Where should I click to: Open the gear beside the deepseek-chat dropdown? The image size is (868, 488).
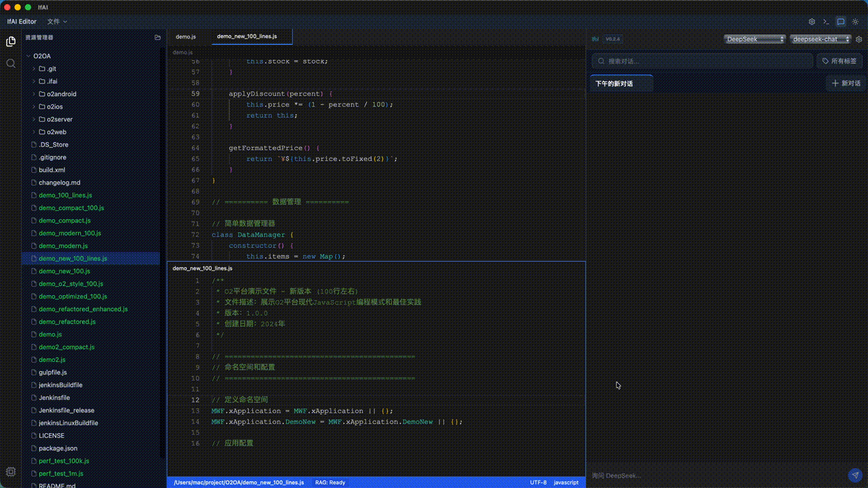(859, 39)
